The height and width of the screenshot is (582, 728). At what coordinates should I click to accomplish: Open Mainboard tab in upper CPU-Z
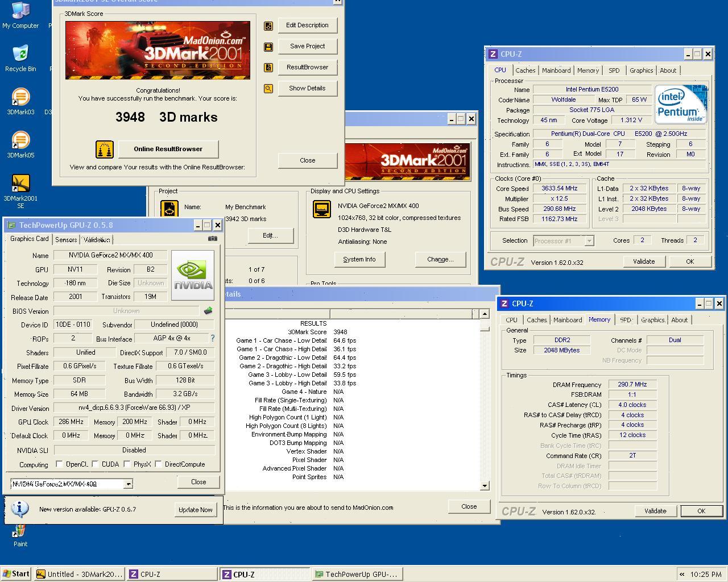tap(556, 70)
